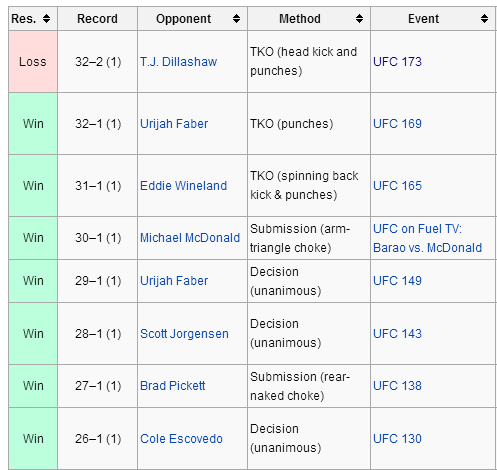497x470 pixels.
Task: Visit Eddie Wineland's page
Action: 183,186
